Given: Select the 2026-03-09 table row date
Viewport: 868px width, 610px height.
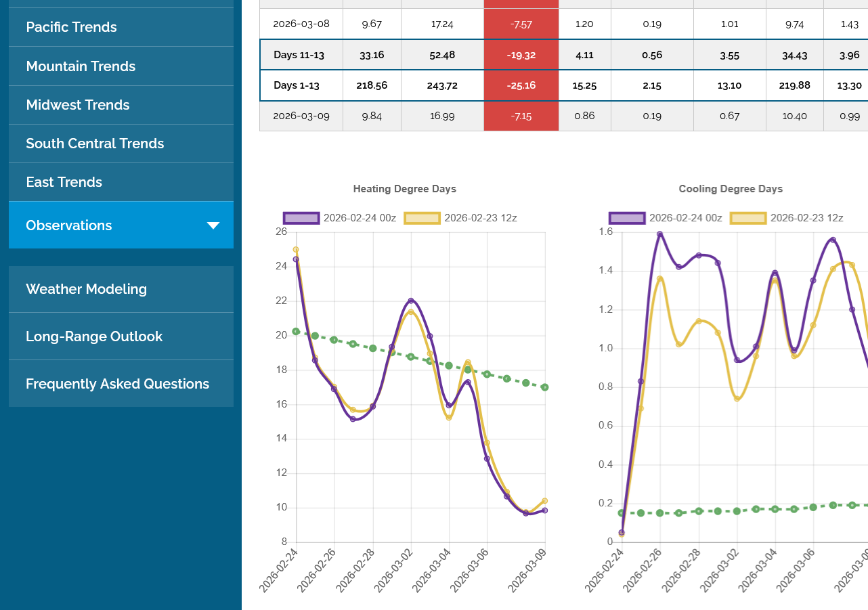Looking at the screenshot, I should click(301, 116).
